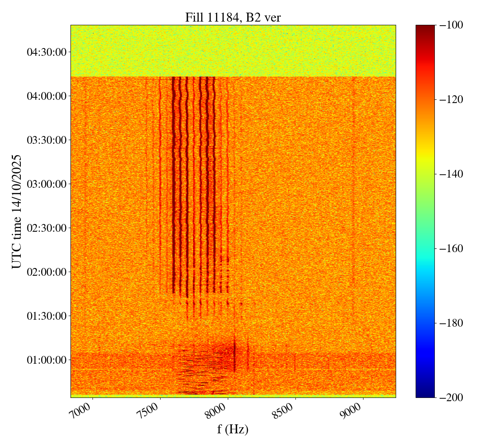The image size is (489, 448).
Task: Click the yellow-green band atop the spectrogram
Action: pyautogui.click(x=233, y=51)
